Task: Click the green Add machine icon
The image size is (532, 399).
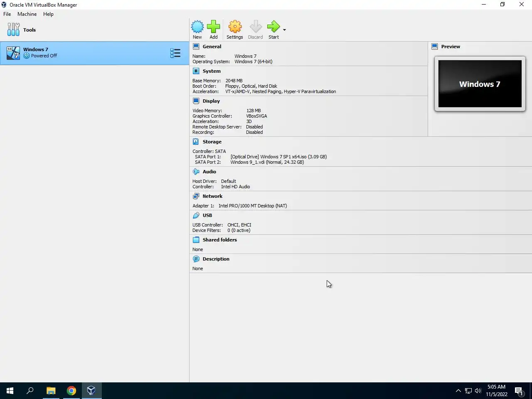Action: 214,27
